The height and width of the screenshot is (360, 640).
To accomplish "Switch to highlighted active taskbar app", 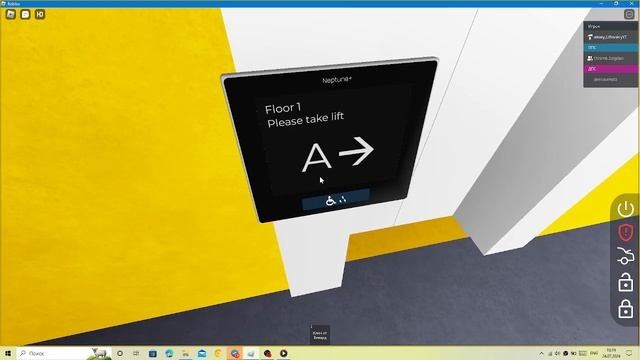I will click(x=235, y=353).
